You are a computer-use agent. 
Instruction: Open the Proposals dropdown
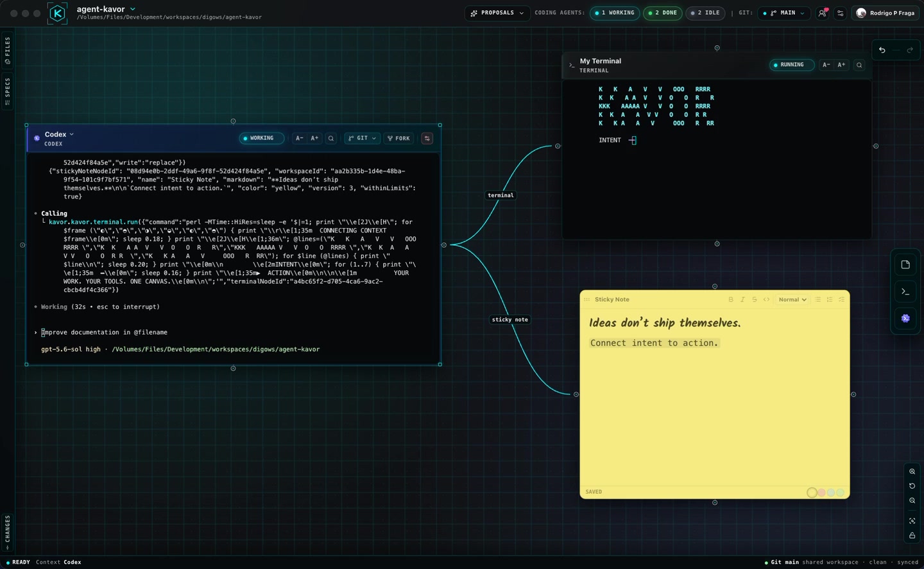coord(497,13)
